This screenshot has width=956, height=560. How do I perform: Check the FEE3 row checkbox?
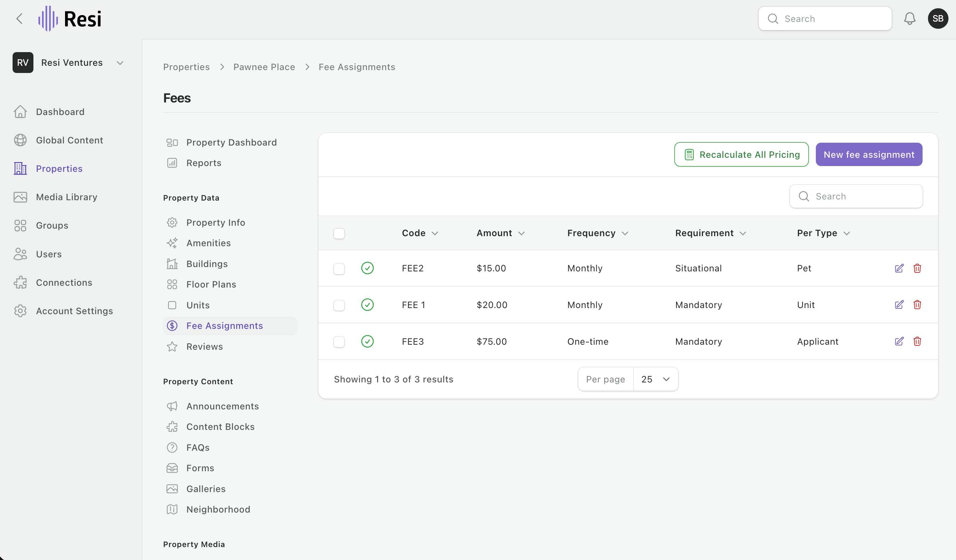pos(339,342)
